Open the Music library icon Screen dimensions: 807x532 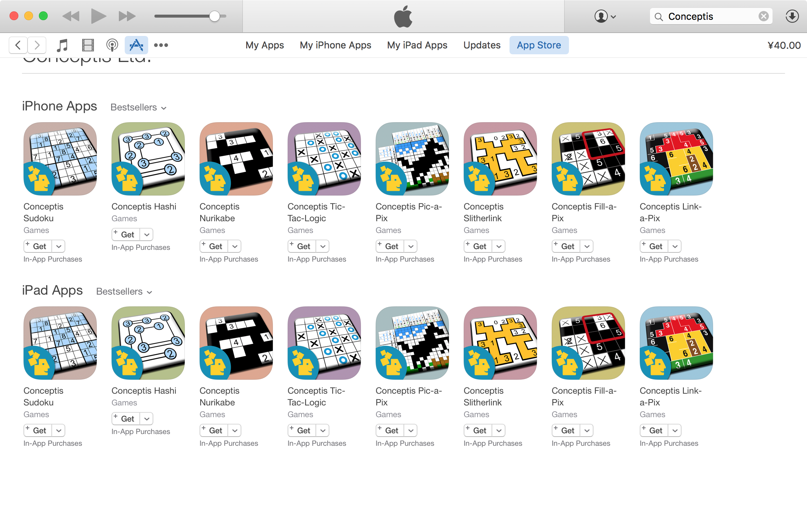(x=62, y=45)
